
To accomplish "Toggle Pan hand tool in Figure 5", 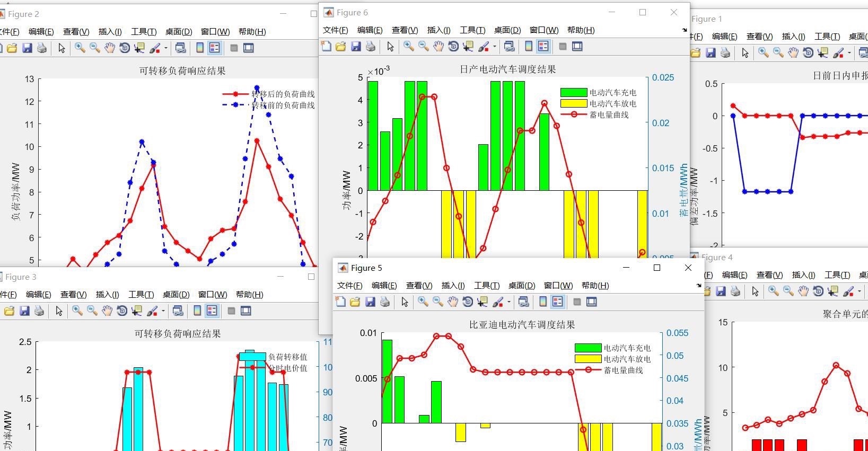I will (453, 302).
